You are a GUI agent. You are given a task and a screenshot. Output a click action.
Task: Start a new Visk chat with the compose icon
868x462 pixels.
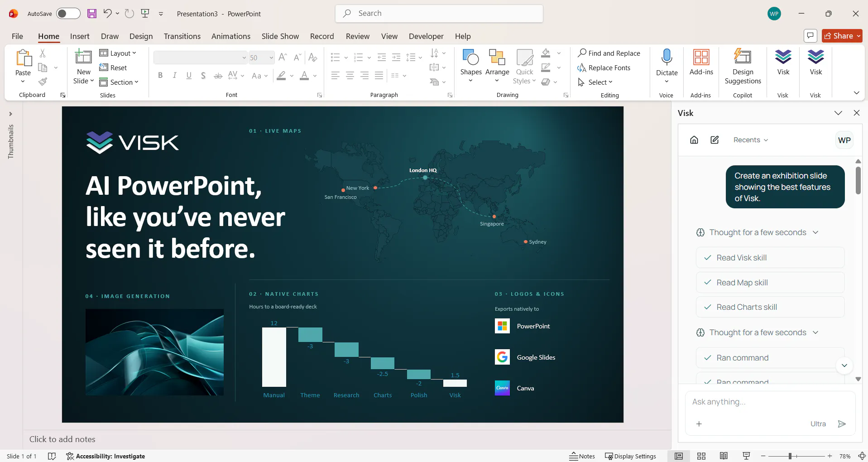click(x=715, y=140)
